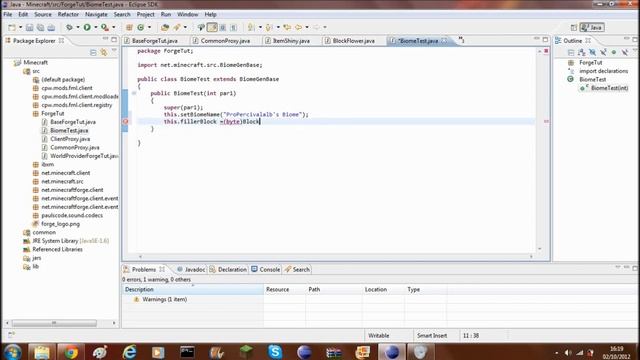The width and height of the screenshot is (640, 360).
Task: Select net.minecraft.src package
Action: 62,181
